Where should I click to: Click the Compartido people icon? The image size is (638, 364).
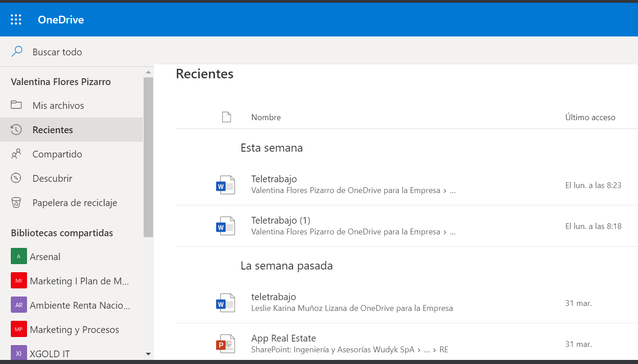[x=16, y=154]
